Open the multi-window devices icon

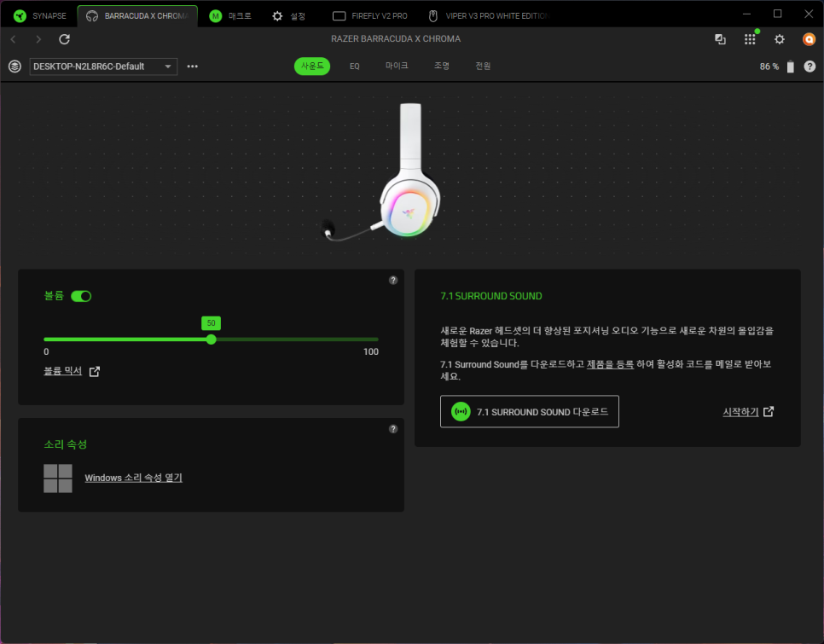pos(720,39)
